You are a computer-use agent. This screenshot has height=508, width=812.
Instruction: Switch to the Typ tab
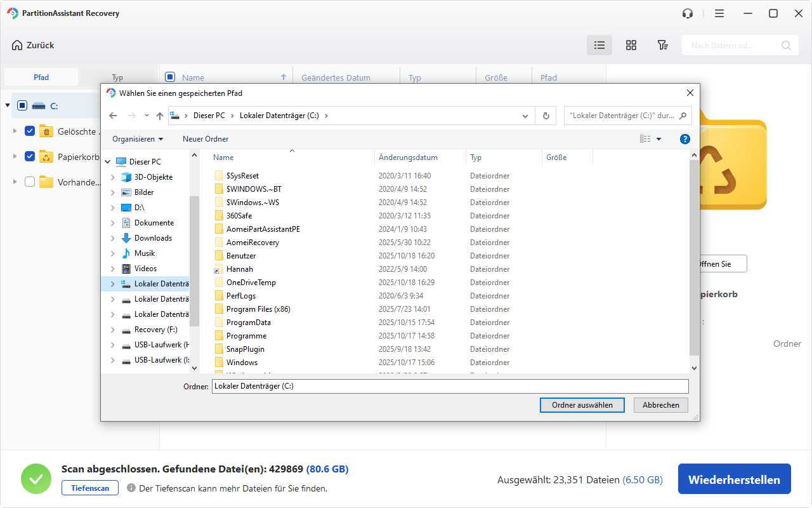tap(117, 77)
